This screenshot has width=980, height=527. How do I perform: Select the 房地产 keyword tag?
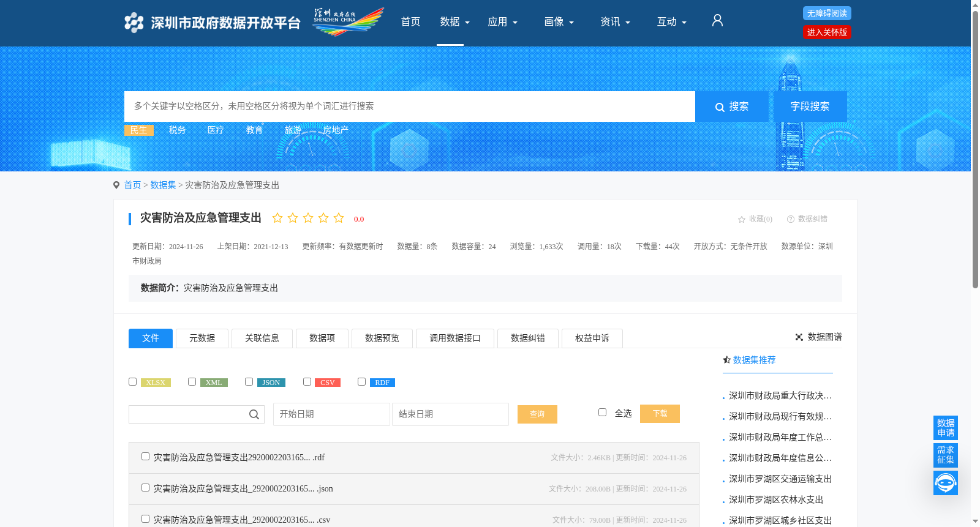coord(336,130)
